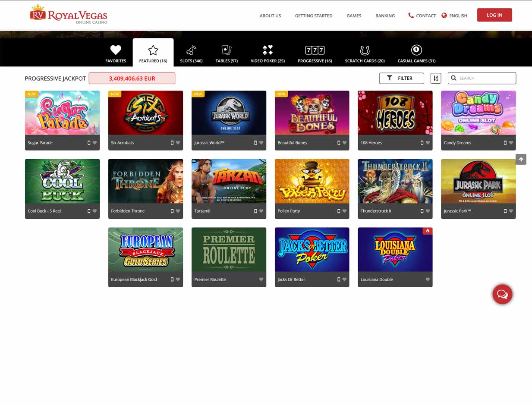Open the live chat bubble icon
Screen dimensions: 532x405
[x=502, y=295]
